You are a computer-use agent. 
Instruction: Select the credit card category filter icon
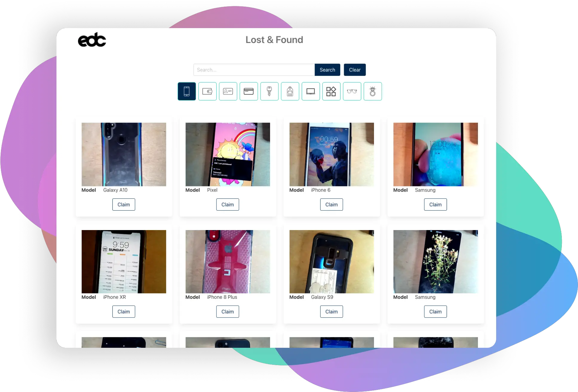(x=248, y=91)
